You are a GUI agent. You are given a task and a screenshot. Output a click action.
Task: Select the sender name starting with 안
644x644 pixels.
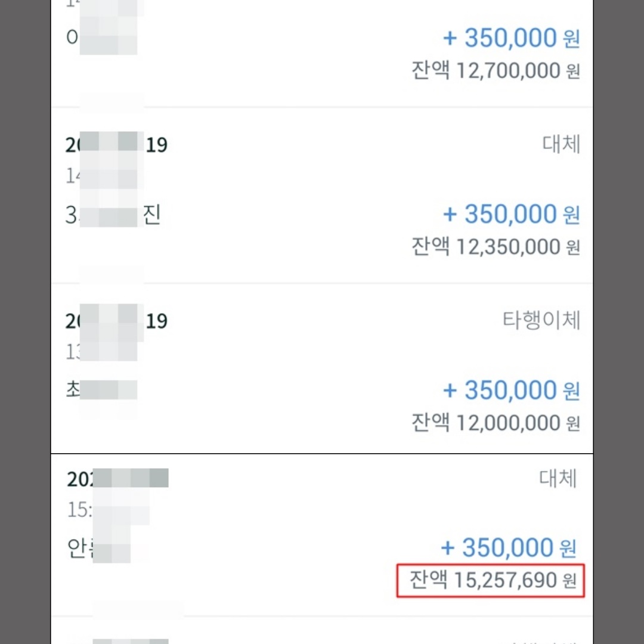[98, 549]
